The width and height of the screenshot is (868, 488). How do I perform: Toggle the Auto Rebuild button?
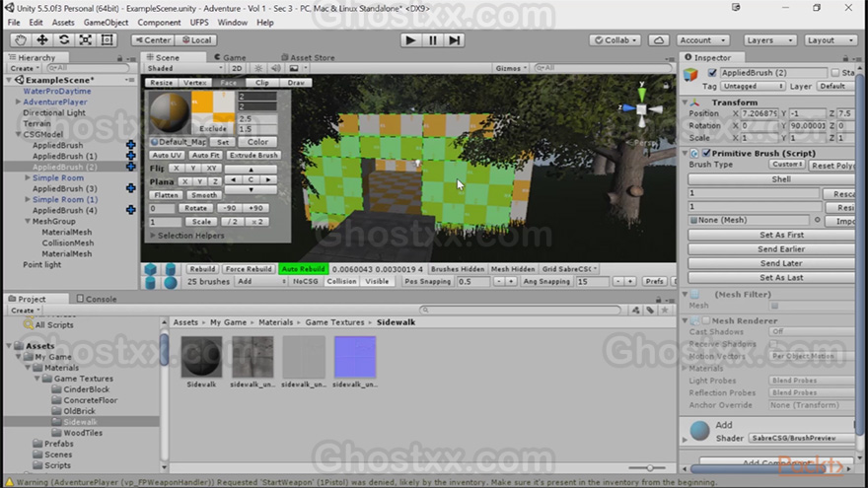(304, 269)
